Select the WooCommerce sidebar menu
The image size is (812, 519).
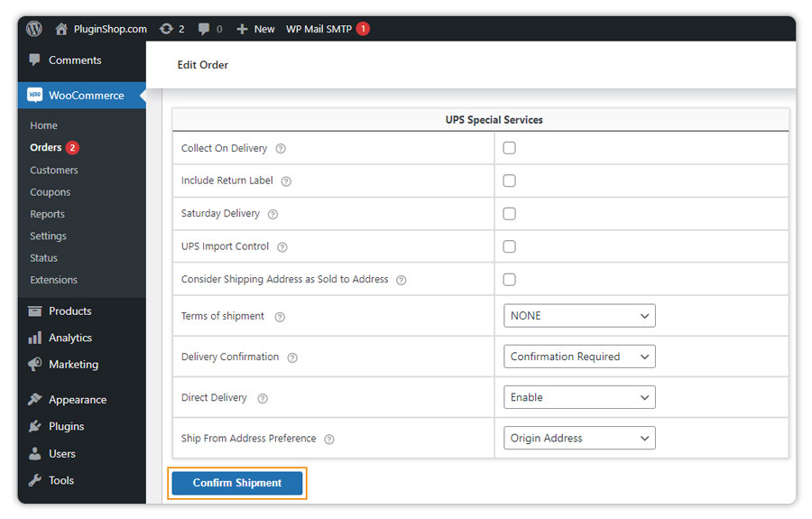(x=82, y=96)
